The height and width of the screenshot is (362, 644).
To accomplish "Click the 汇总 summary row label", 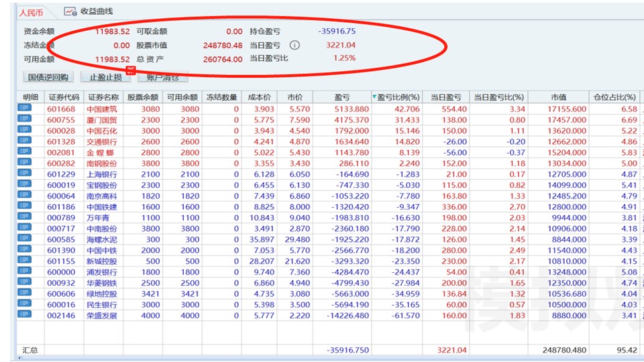I will tap(30, 350).
